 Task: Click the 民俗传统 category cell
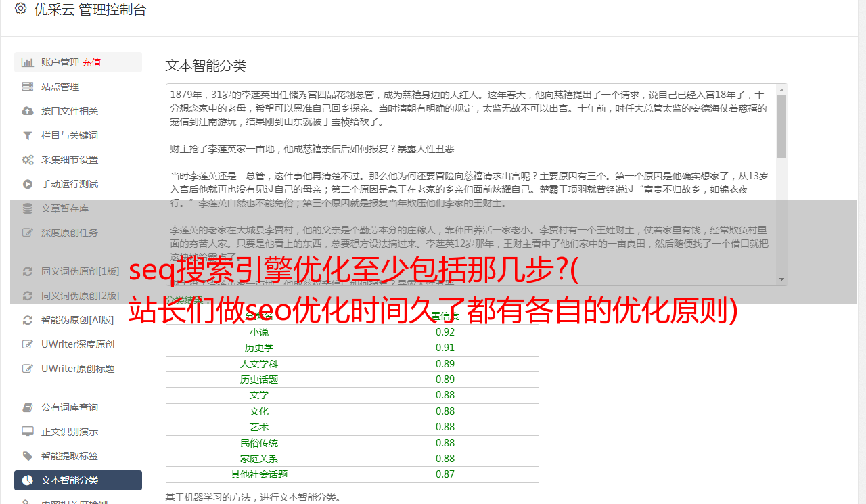pyautogui.click(x=259, y=443)
